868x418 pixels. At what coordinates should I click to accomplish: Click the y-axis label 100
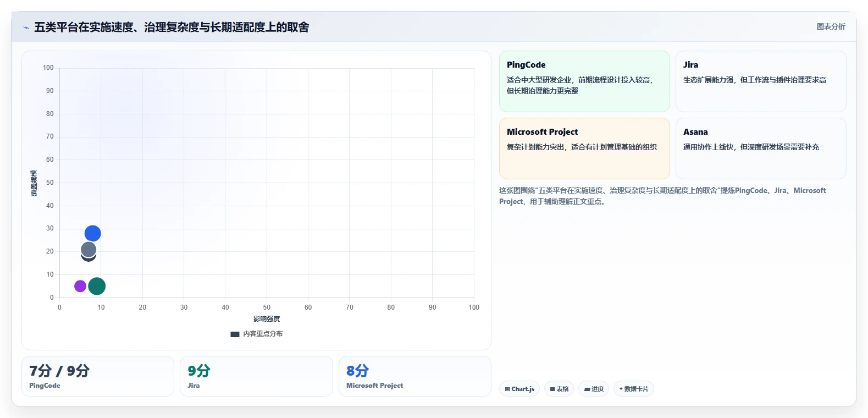pos(48,68)
